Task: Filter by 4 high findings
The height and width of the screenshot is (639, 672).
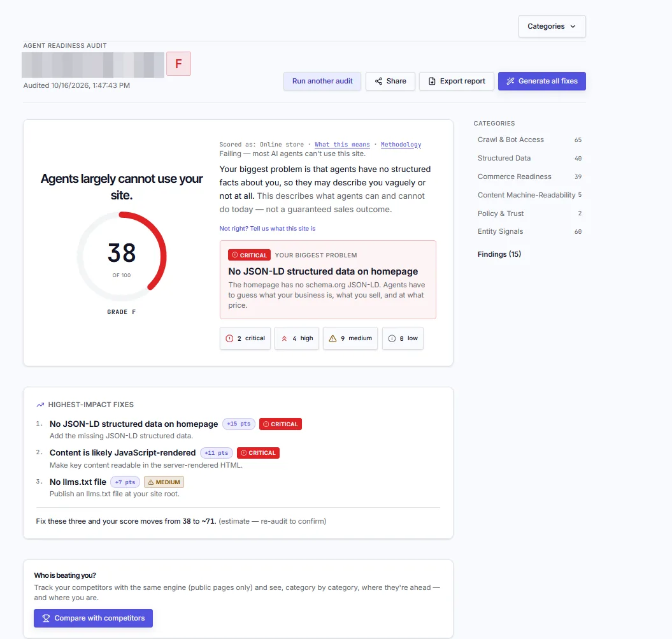Action: 297,338
